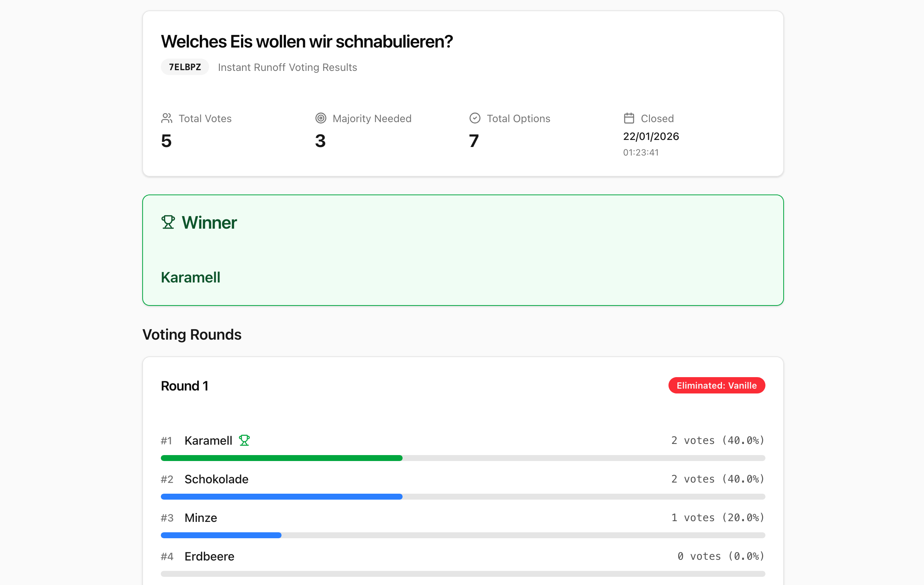Click the 7ELBPZ poll code badge

tap(185, 67)
